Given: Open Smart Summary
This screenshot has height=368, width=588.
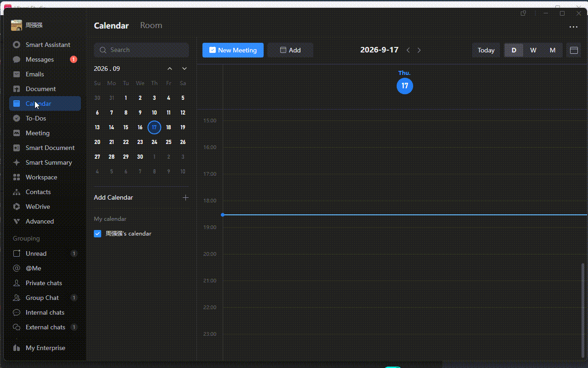Looking at the screenshot, I should click(45, 162).
